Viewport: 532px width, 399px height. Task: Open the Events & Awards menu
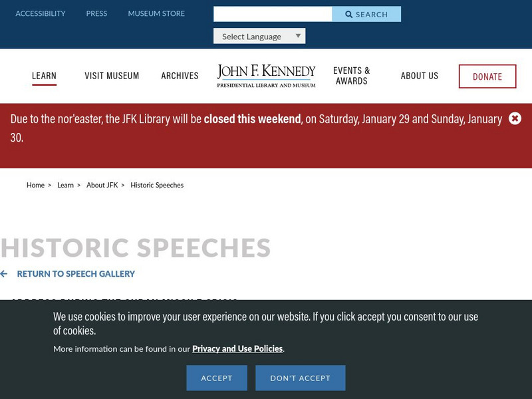click(x=352, y=76)
